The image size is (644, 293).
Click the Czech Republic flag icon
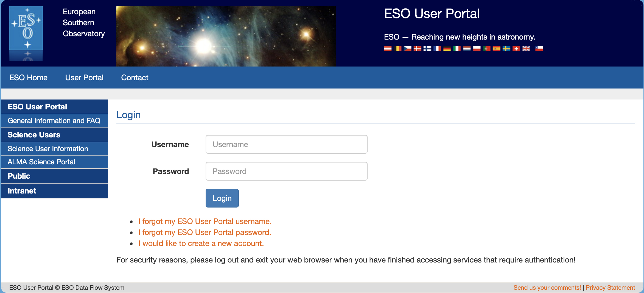coord(407,49)
